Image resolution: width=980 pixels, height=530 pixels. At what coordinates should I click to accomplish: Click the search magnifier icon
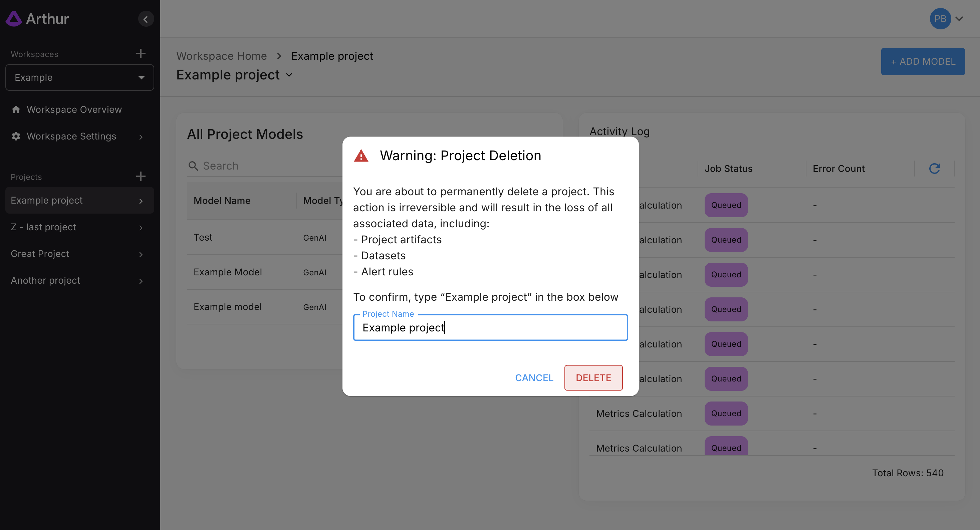click(193, 166)
